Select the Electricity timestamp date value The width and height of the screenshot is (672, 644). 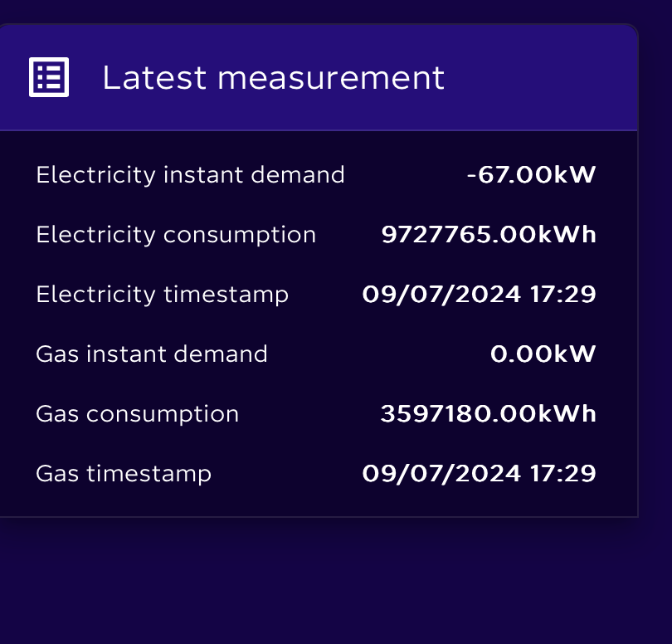click(480, 295)
